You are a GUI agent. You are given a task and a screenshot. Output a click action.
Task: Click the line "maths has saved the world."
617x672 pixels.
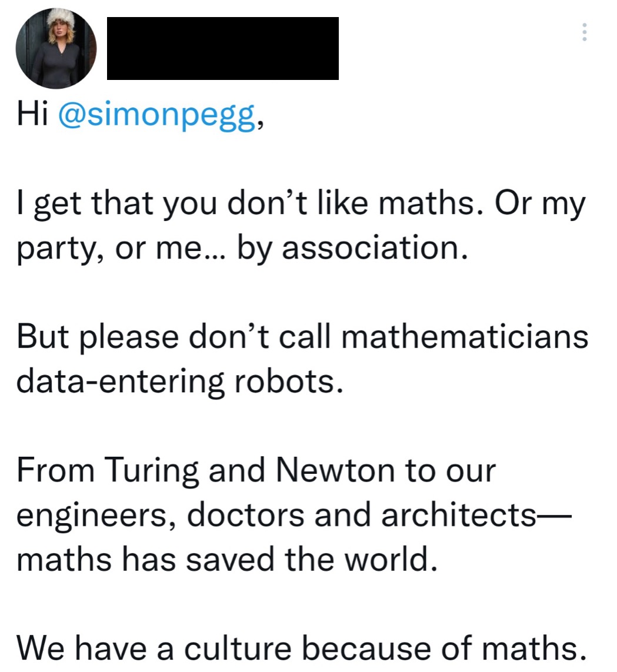[x=227, y=559]
